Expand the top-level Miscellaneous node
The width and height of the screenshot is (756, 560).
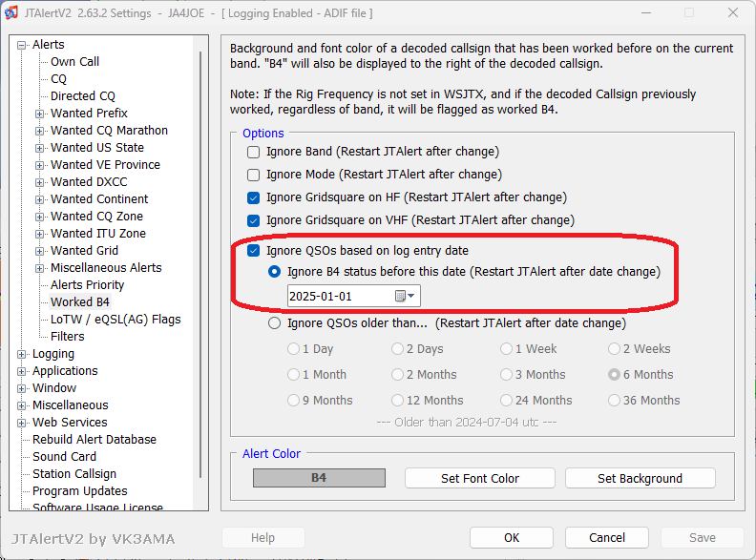(x=21, y=405)
